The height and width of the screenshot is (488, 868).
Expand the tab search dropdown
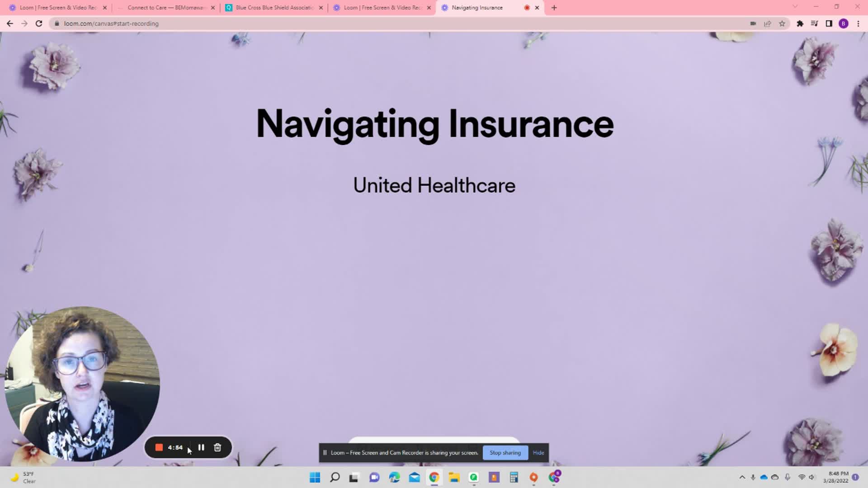pyautogui.click(x=795, y=7)
